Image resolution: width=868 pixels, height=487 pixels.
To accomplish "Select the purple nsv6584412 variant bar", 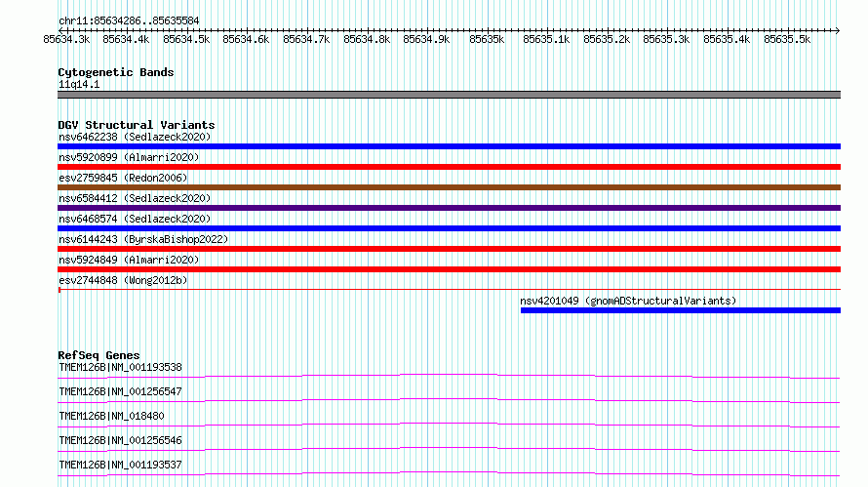I will pyautogui.click(x=449, y=208).
